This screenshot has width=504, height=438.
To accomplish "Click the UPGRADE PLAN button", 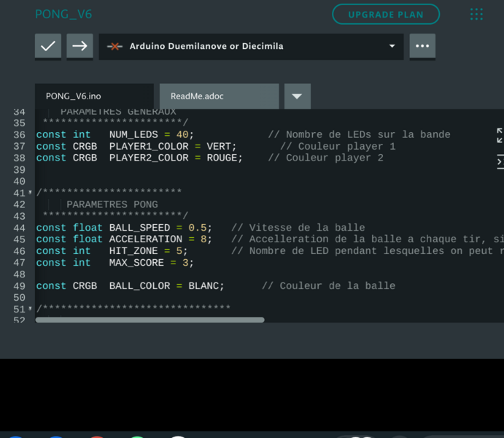I will [x=386, y=15].
